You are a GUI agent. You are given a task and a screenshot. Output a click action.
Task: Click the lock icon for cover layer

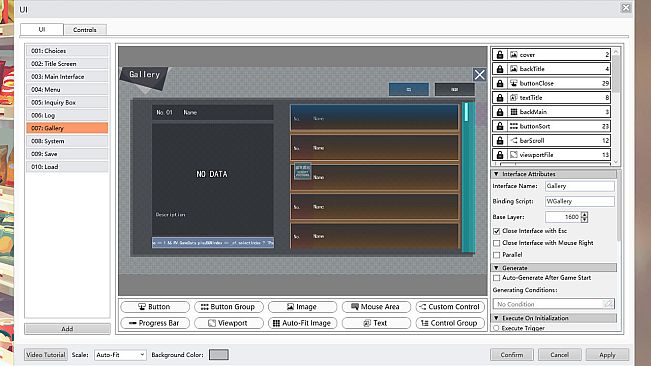(500, 54)
